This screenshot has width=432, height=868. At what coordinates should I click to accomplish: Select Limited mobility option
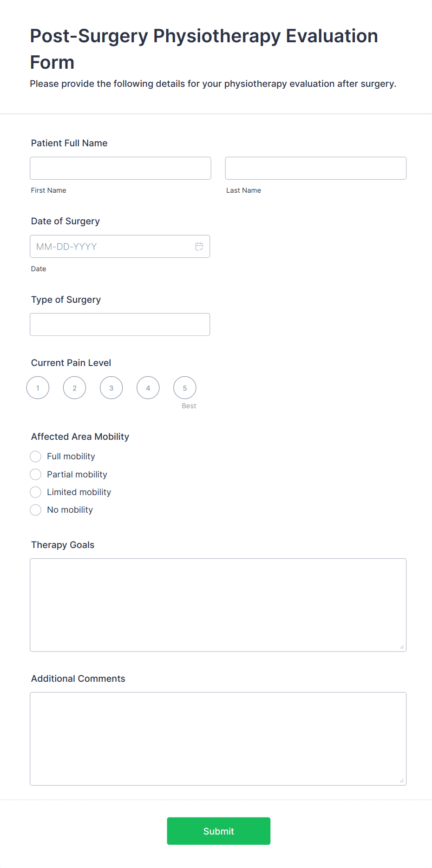[36, 492]
